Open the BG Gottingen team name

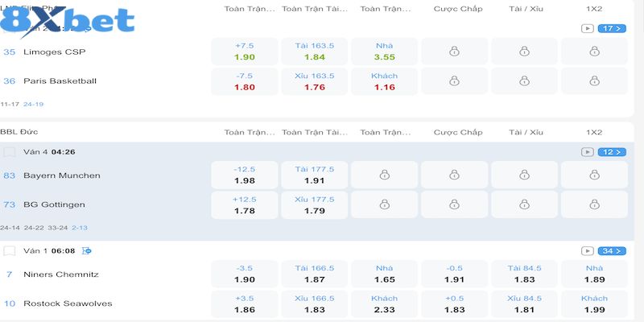(x=54, y=204)
